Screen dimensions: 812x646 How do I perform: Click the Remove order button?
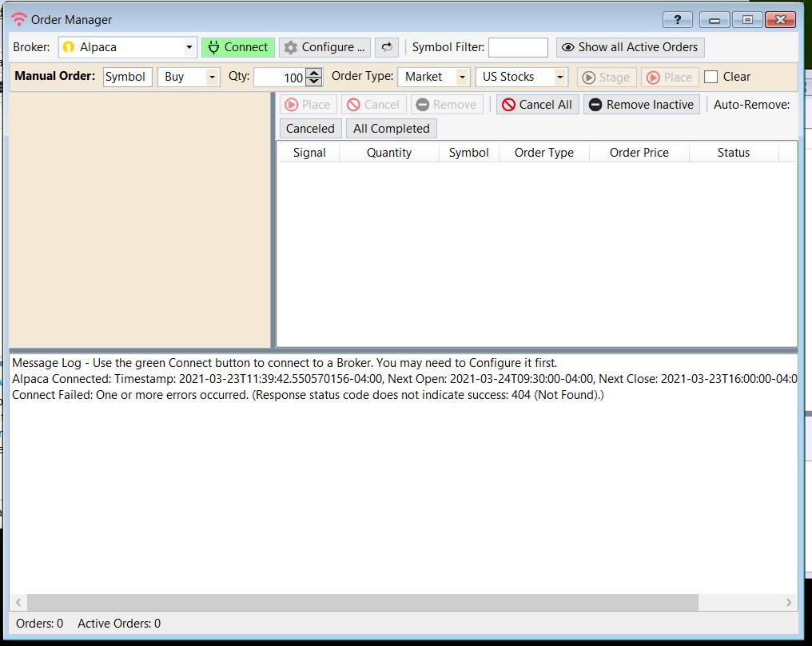[447, 105]
